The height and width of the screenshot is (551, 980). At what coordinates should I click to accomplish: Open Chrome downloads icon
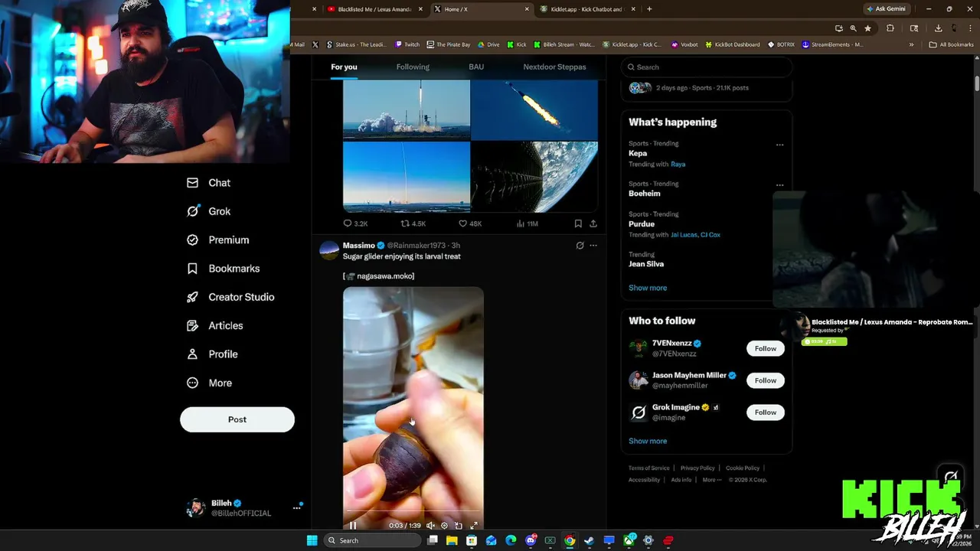938,28
